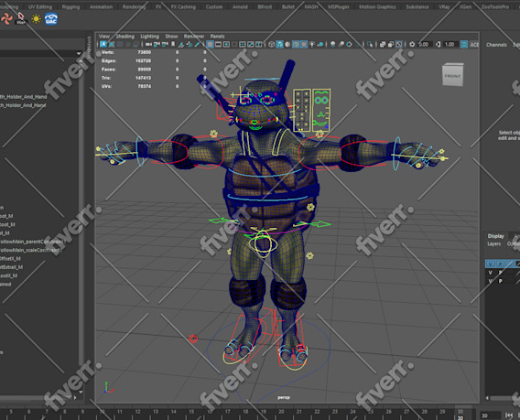Open Camera Attributes from panel toolbar
Screen dimensions: 520x420
coord(165,45)
